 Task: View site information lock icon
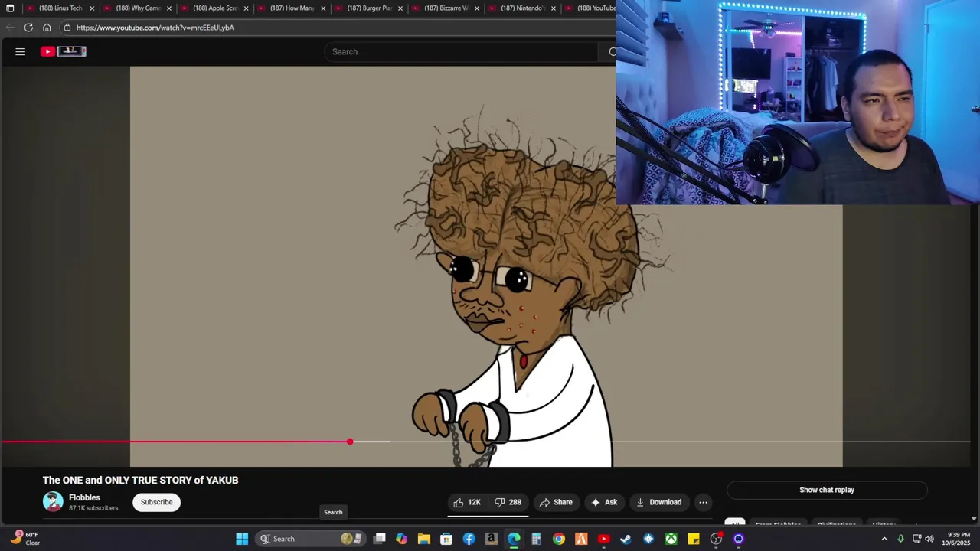pos(67,28)
